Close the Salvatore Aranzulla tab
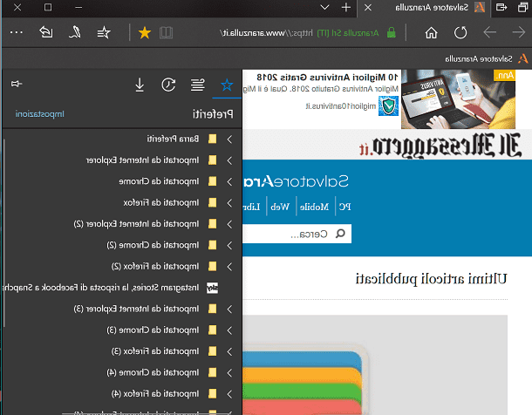 tap(368, 8)
